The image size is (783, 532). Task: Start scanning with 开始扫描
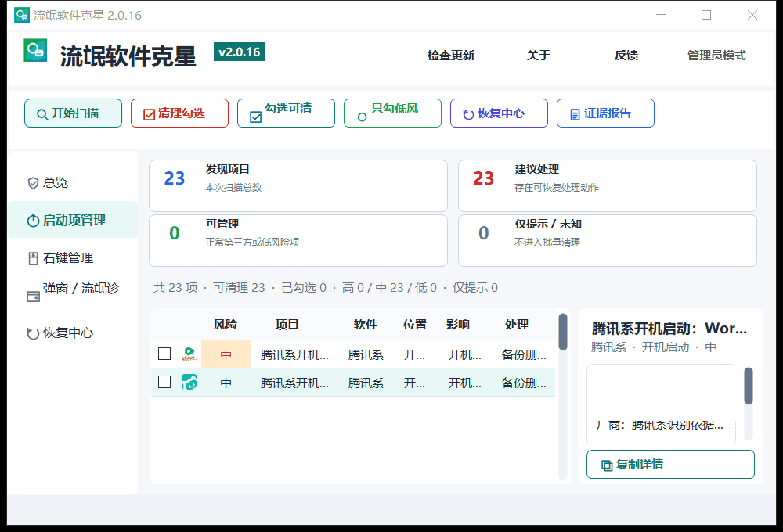73,113
